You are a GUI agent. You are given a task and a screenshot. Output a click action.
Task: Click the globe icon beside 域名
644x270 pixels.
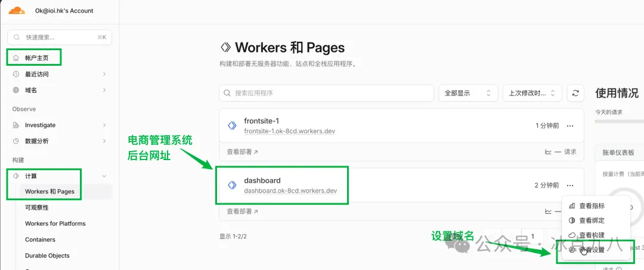pyautogui.click(x=16, y=90)
